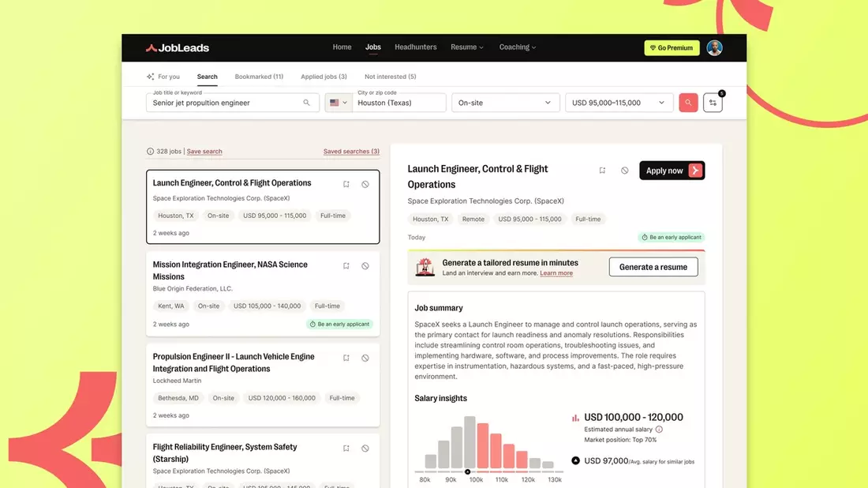The width and height of the screenshot is (868, 488).
Task: Click the Job summary heading
Action: tap(439, 308)
